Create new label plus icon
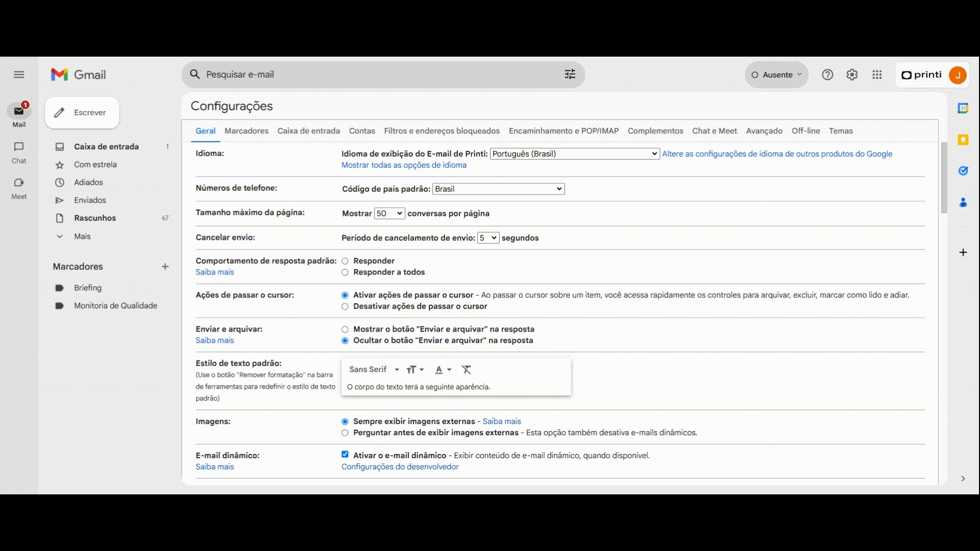 click(165, 267)
